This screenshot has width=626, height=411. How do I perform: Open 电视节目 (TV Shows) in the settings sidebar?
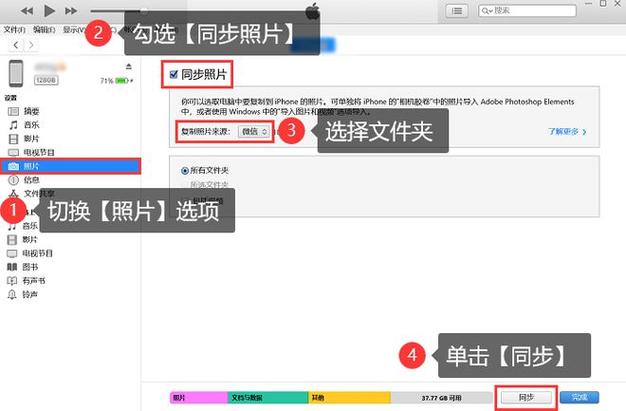[36, 152]
